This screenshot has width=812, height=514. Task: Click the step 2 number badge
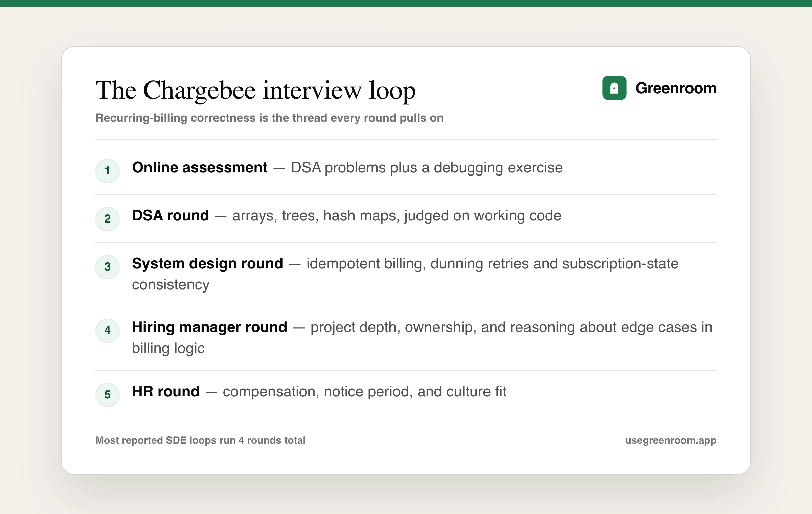click(x=108, y=219)
